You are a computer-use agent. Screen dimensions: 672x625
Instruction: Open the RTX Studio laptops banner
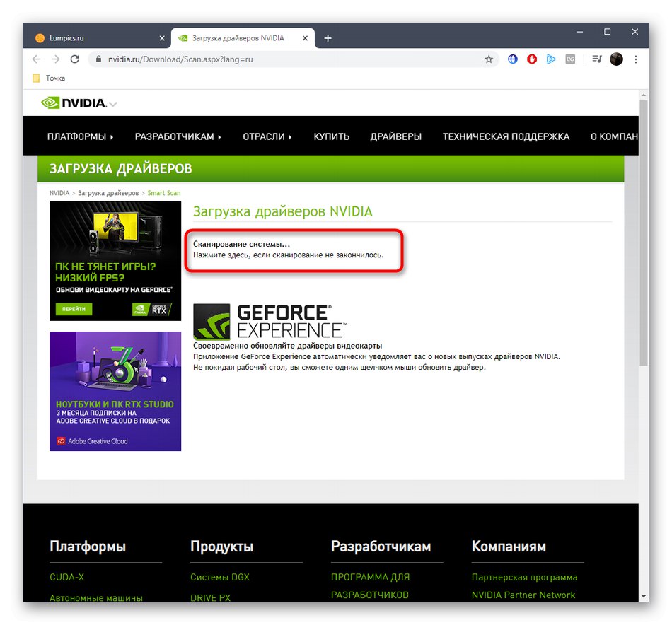point(115,391)
